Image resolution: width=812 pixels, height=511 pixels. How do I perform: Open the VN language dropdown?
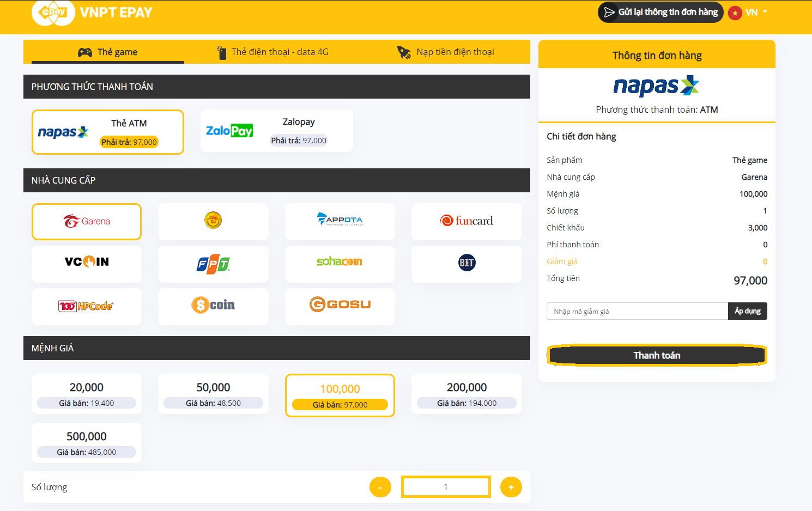[x=754, y=13]
